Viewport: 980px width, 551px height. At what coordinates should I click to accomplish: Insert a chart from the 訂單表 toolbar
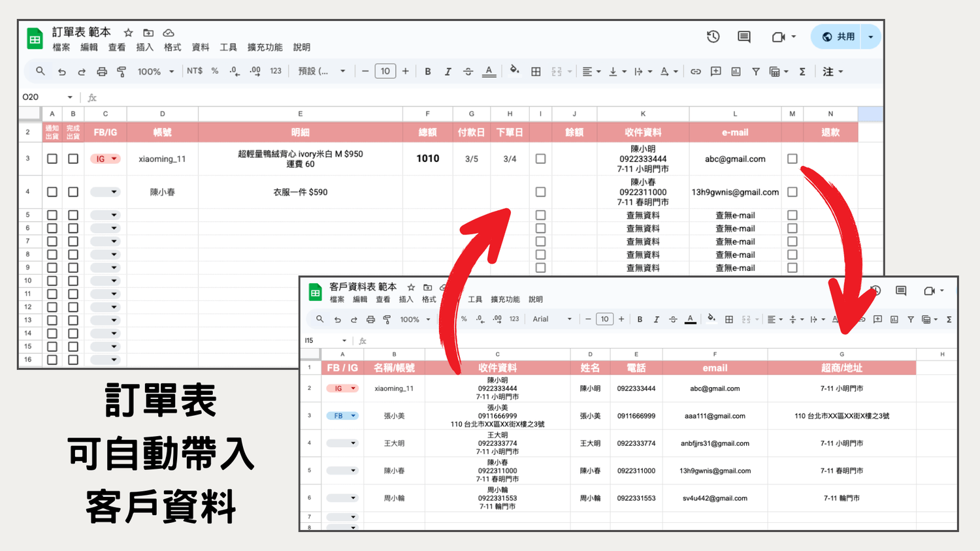[736, 72]
